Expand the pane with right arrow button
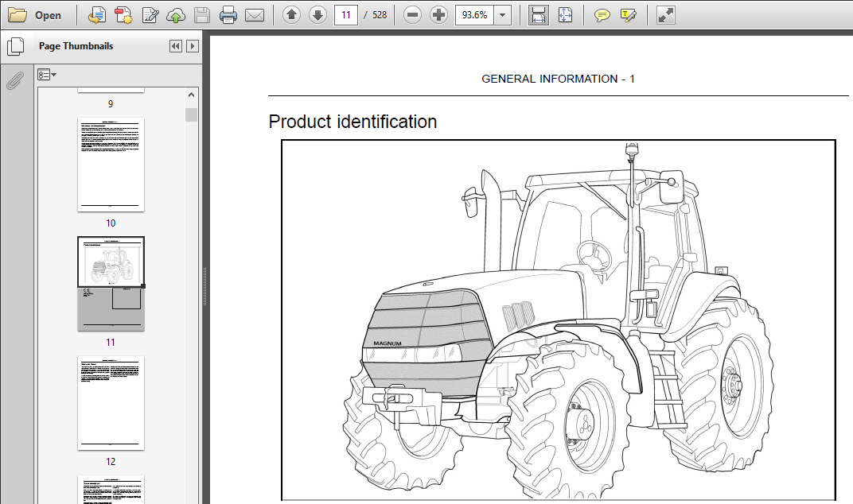The image size is (853, 504). [x=192, y=46]
